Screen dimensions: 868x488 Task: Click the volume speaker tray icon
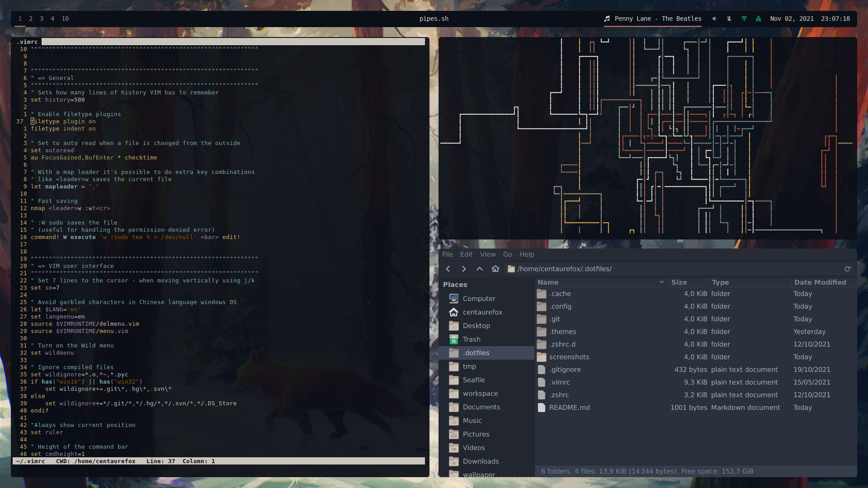pyautogui.click(x=714, y=19)
